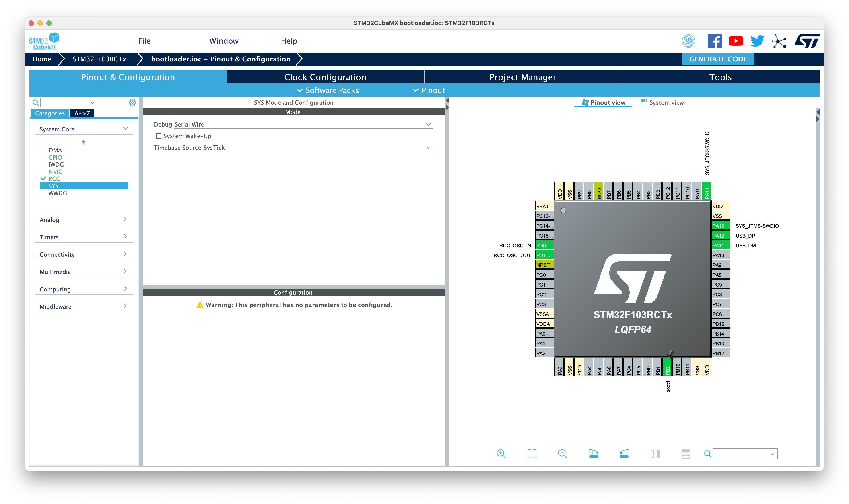Go to Home in the breadcrumb
The width and height of the screenshot is (849, 504).
pos(42,59)
